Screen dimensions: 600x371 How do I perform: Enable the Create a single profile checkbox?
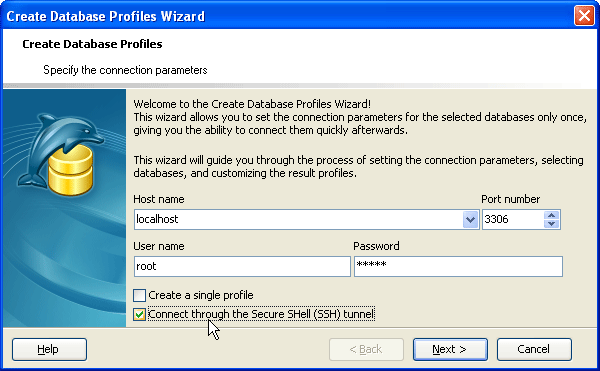coord(139,295)
